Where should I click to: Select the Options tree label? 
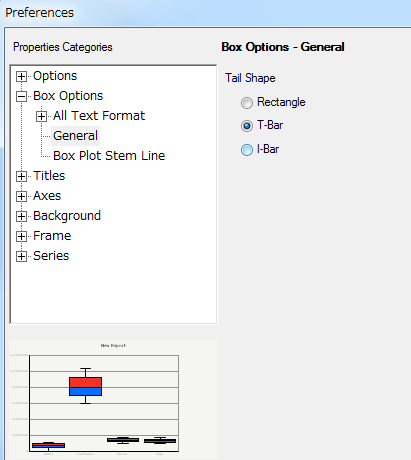coord(55,76)
